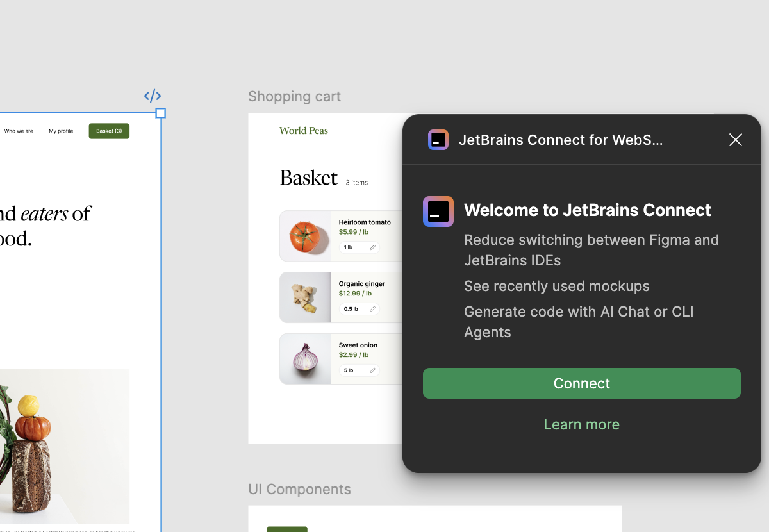Viewport: 769px width, 532px height.
Task: Open the Learn more link
Action: [581, 424]
